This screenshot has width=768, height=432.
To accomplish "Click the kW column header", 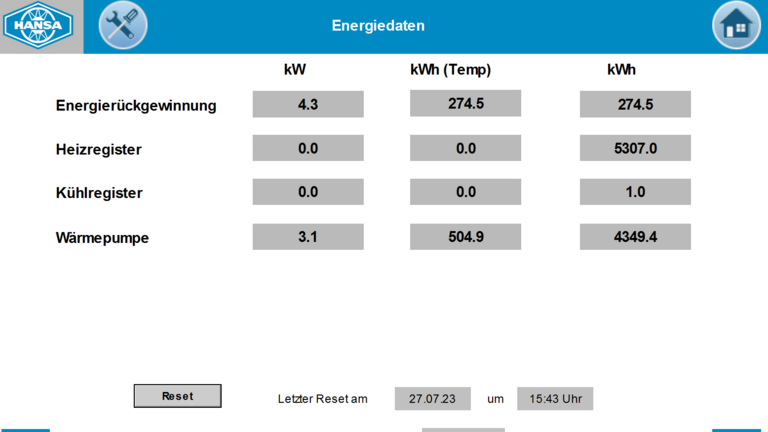I will (295, 70).
